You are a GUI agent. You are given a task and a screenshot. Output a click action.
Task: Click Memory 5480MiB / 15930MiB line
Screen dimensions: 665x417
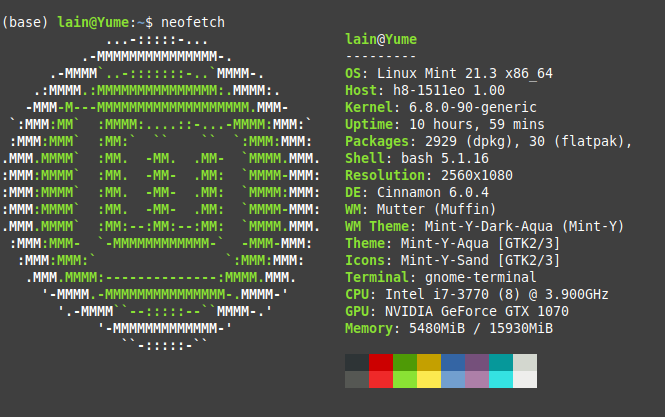449,328
